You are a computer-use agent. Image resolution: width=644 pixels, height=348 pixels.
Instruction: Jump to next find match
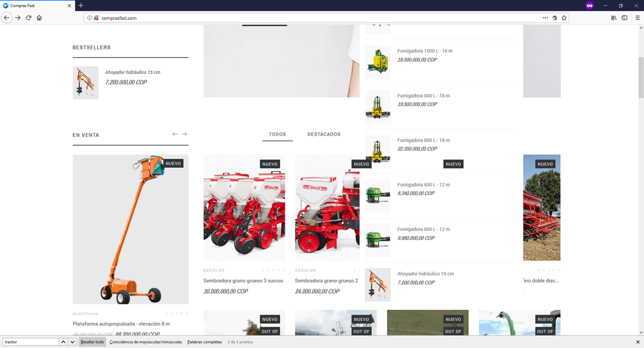(72, 342)
